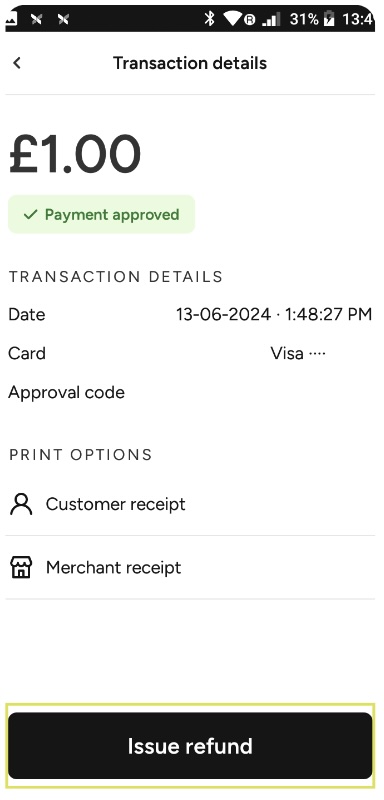The height and width of the screenshot is (800, 384).
Task: Go back using the left chevron arrow
Action: click(x=17, y=63)
